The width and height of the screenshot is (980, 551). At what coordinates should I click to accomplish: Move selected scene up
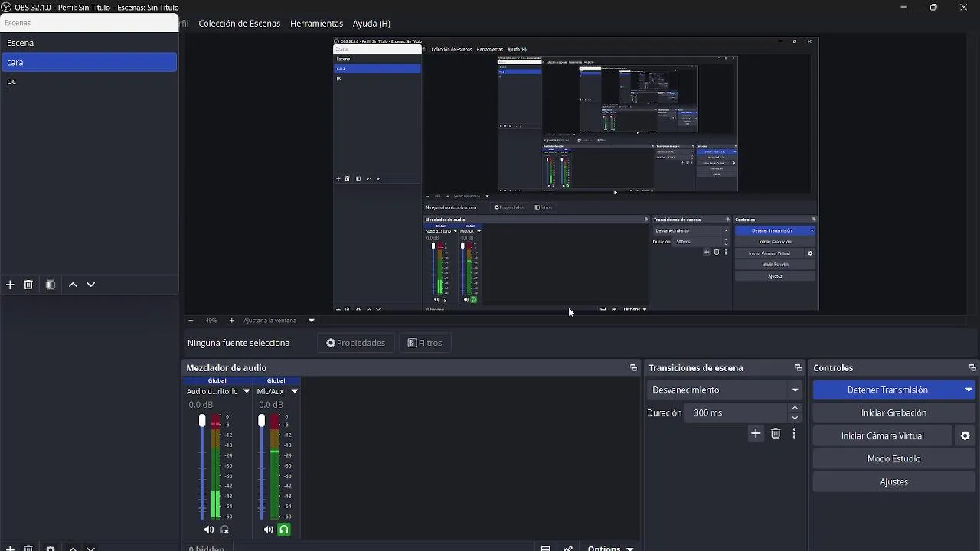click(x=73, y=285)
